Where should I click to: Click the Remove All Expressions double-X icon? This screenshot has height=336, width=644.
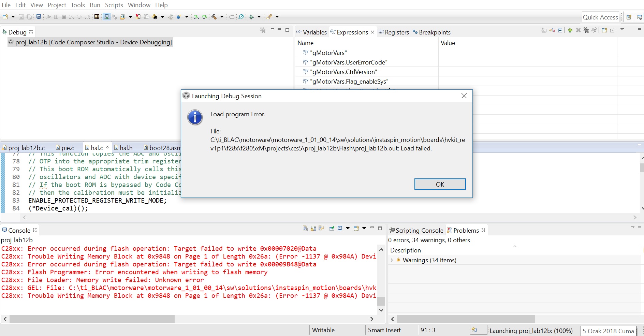pos(586,30)
